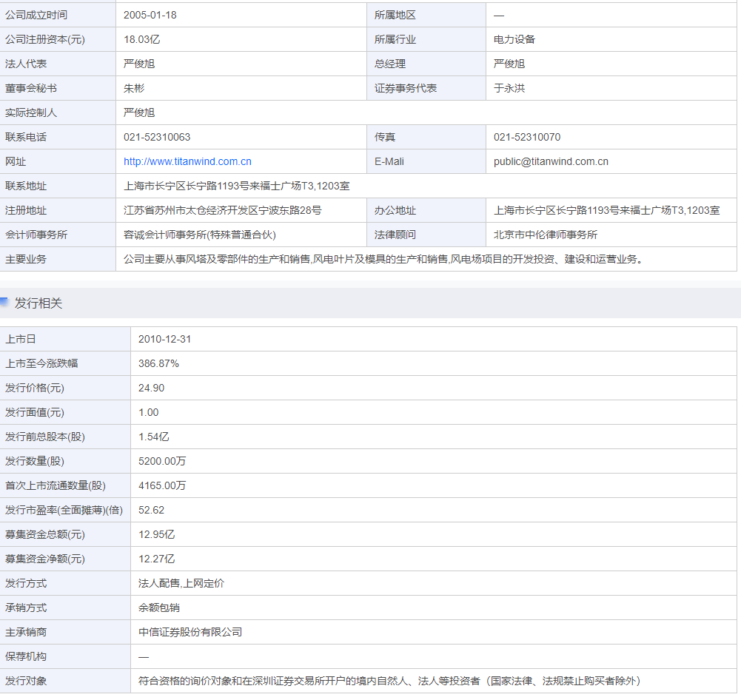Click the 募集资金总额(元) label cell
741x700 pixels.
click(x=65, y=535)
